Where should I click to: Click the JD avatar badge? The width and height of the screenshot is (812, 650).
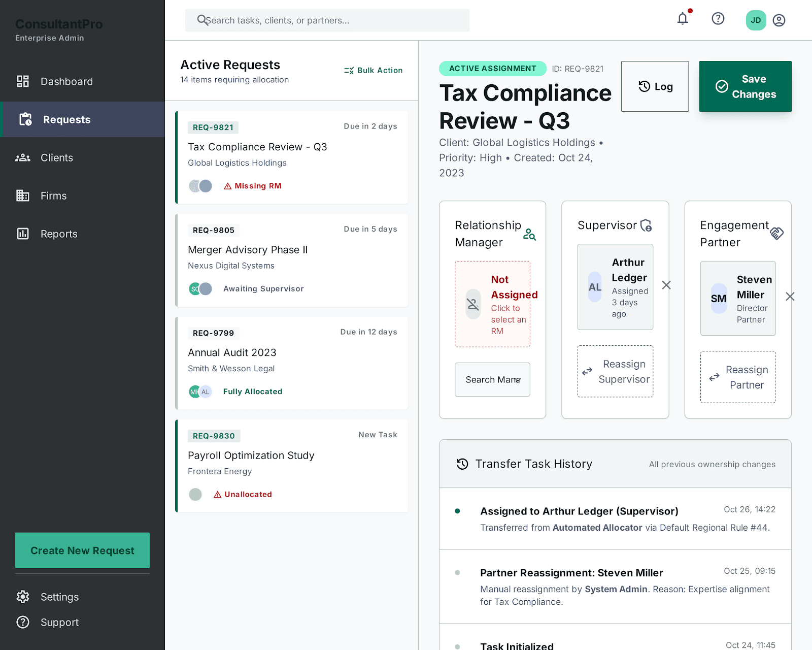coord(756,20)
